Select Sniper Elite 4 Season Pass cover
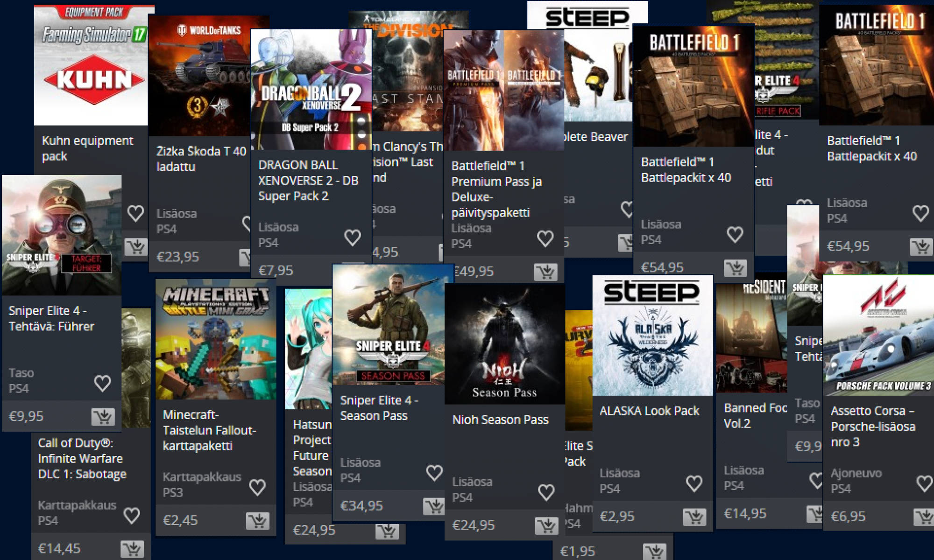This screenshot has width=934, height=560. tap(392, 325)
